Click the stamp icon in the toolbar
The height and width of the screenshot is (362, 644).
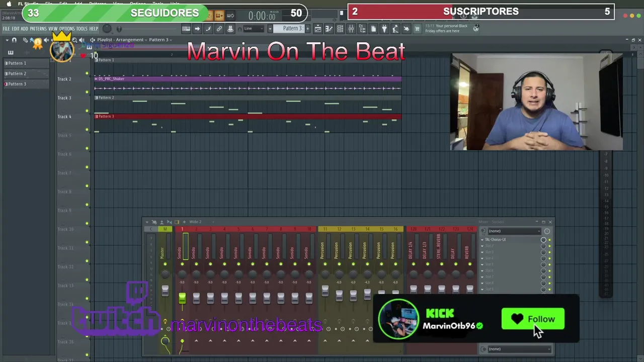point(230,29)
